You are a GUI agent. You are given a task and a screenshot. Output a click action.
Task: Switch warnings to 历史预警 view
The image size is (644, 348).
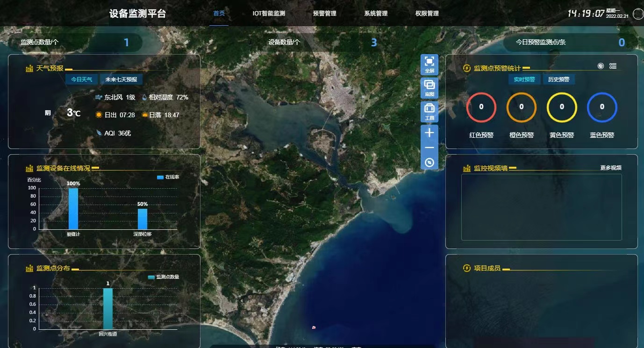(x=559, y=79)
